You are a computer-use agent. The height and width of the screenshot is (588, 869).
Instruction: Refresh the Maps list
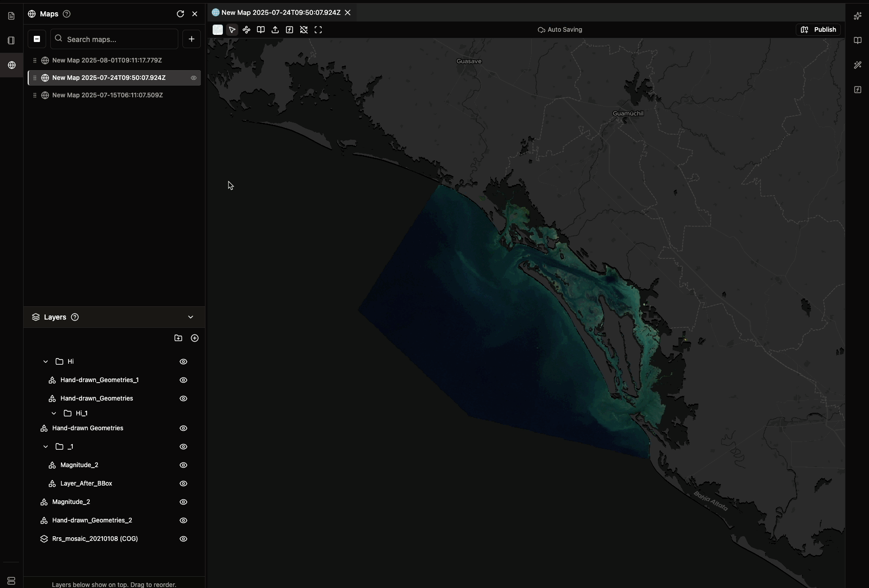click(180, 14)
